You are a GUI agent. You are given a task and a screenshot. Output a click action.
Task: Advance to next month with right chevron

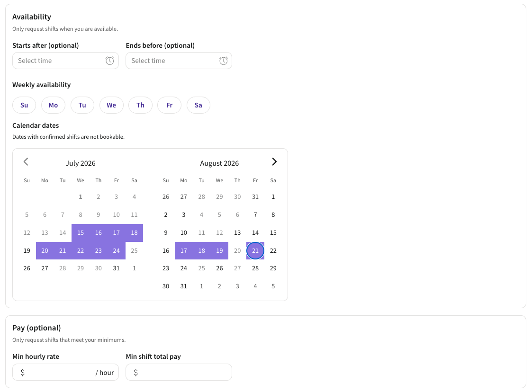(274, 162)
